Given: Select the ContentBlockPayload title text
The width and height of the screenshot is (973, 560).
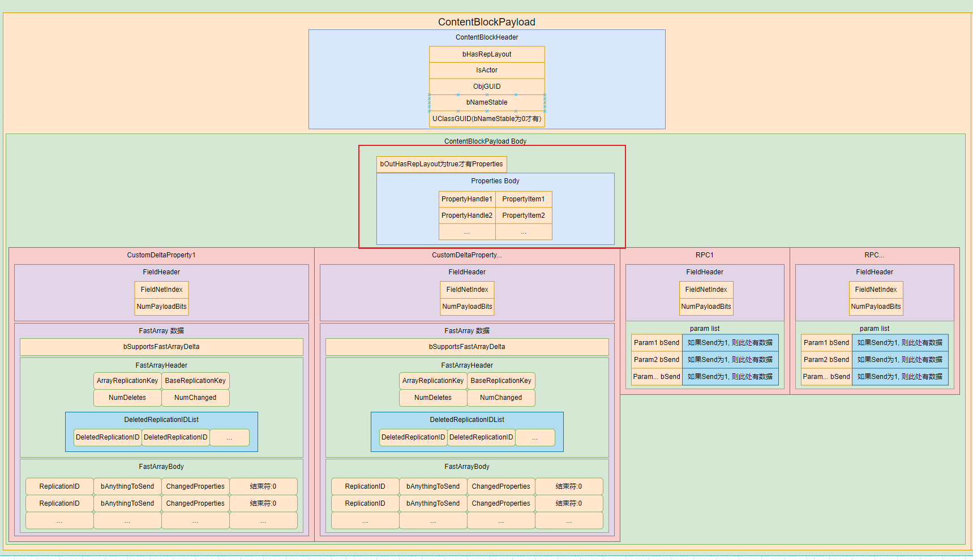Looking at the screenshot, I should pyautogui.click(x=486, y=22).
